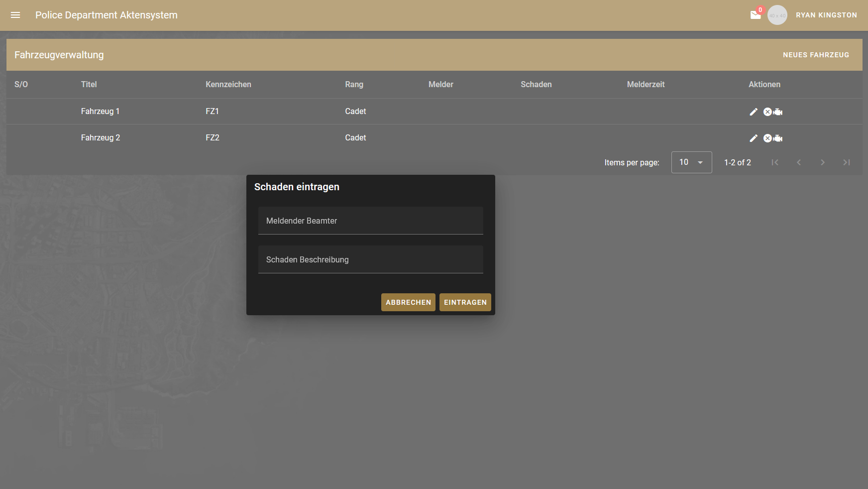Select the FZ2 license plate cell
This screenshot has height=489, width=868.
[213, 138]
